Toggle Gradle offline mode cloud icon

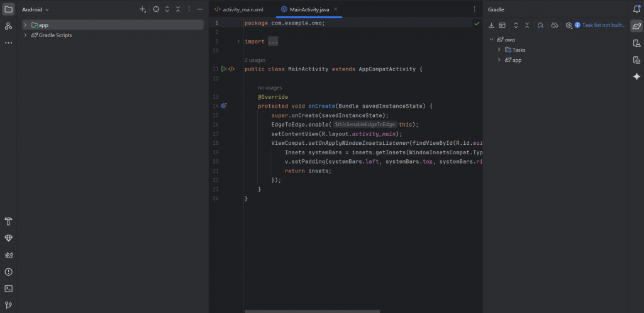click(555, 25)
